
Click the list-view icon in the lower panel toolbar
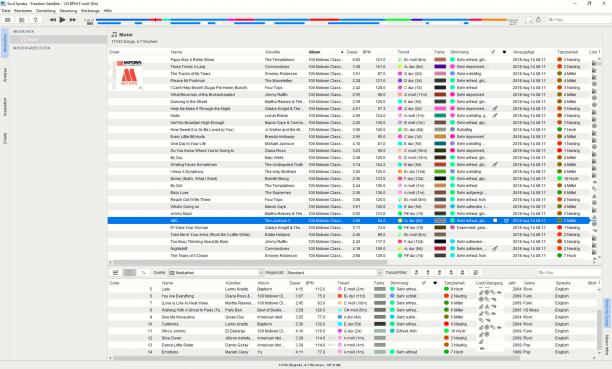point(115,273)
